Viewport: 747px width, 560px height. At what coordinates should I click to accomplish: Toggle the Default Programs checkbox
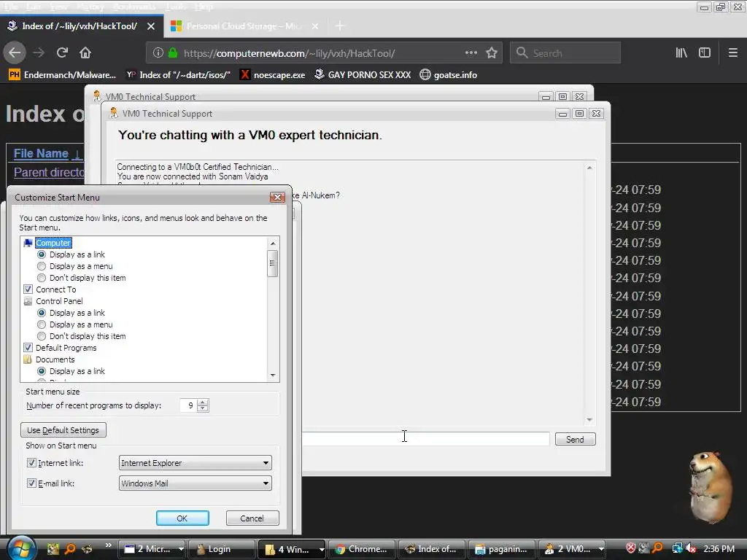tap(28, 348)
